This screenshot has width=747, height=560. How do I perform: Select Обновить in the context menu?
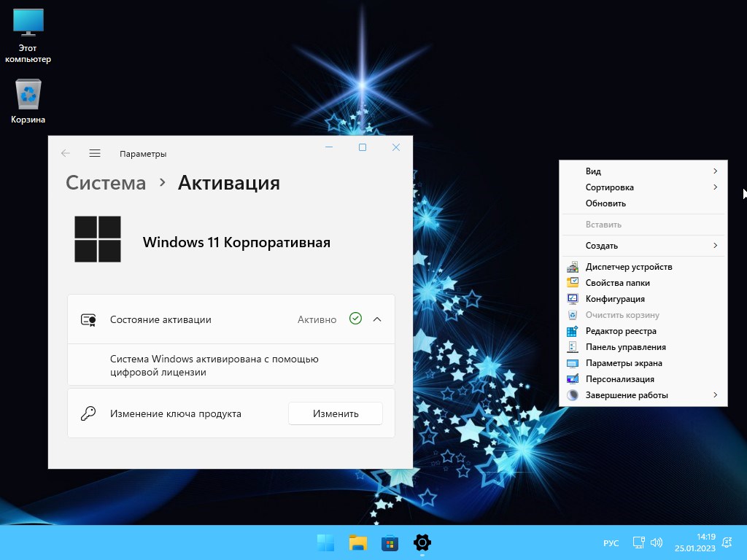coord(643,203)
